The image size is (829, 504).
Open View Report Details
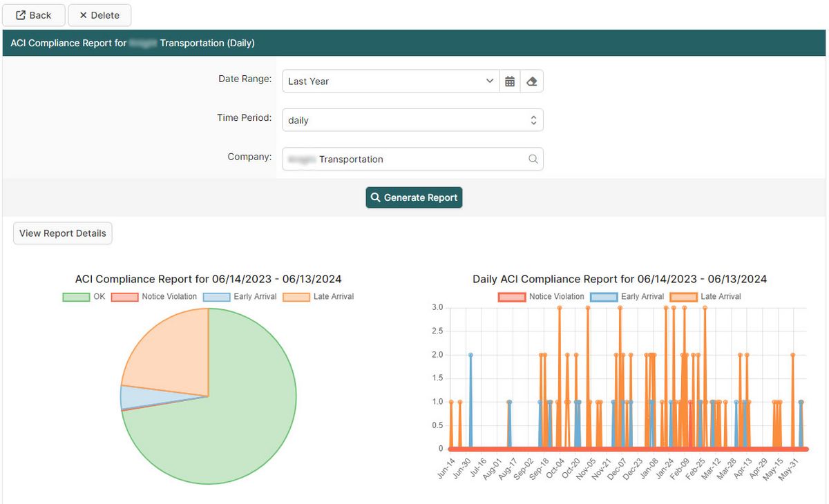tap(62, 233)
